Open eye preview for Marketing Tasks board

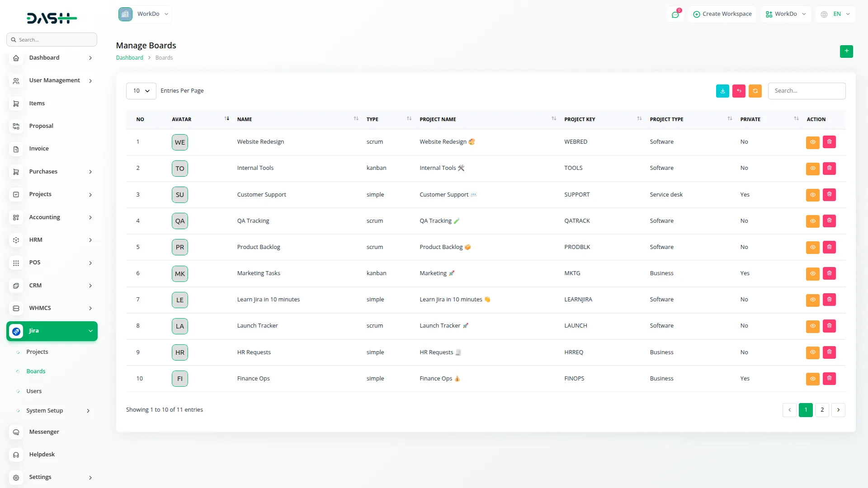(x=812, y=273)
